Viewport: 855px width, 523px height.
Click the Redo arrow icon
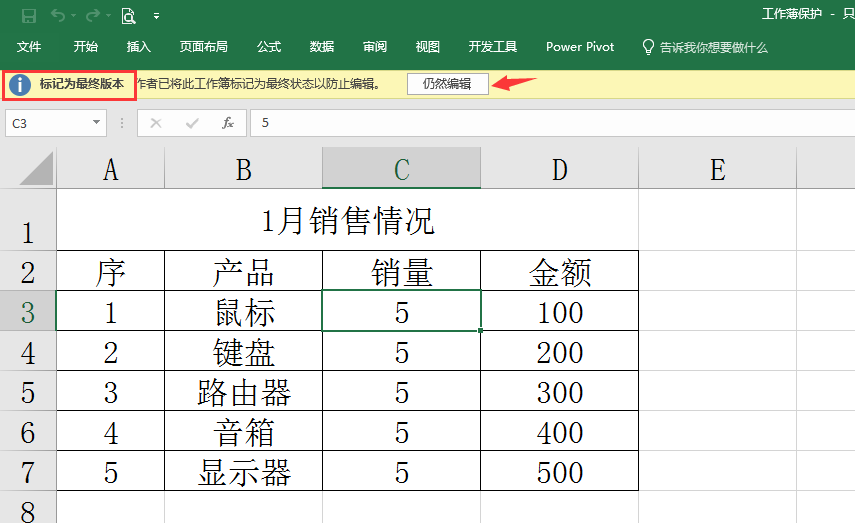[93, 15]
